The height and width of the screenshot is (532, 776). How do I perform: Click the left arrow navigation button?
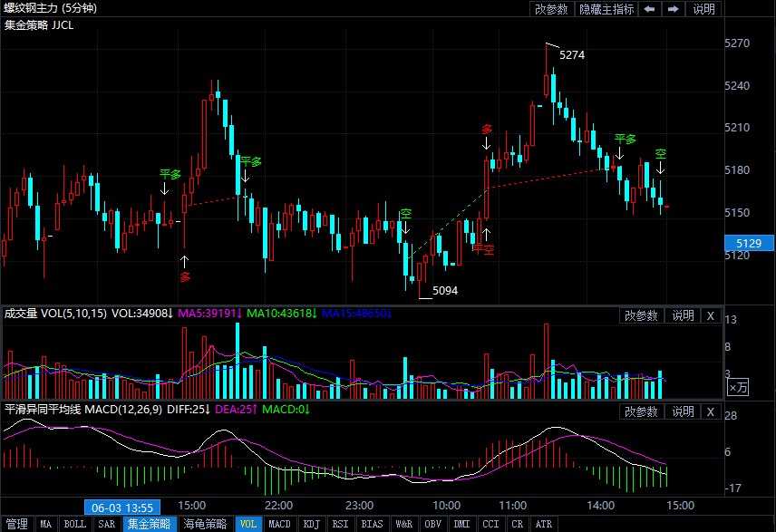[650, 9]
